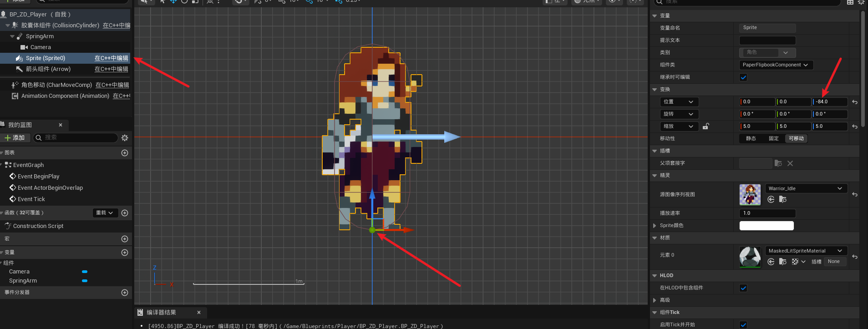Switch to the 编译器结果 tab
Image resolution: width=868 pixels, height=329 pixels.
pos(162,313)
